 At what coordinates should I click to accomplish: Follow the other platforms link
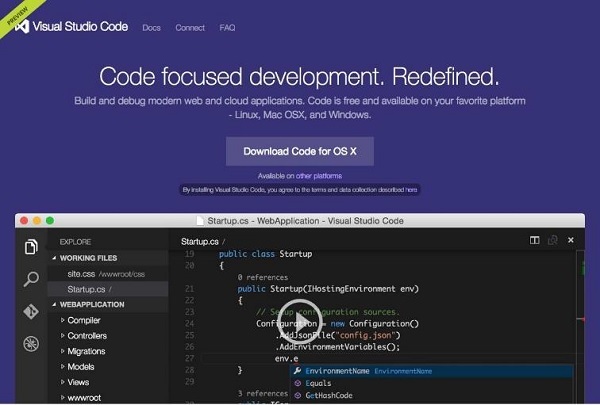pyautogui.click(x=320, y=175)
